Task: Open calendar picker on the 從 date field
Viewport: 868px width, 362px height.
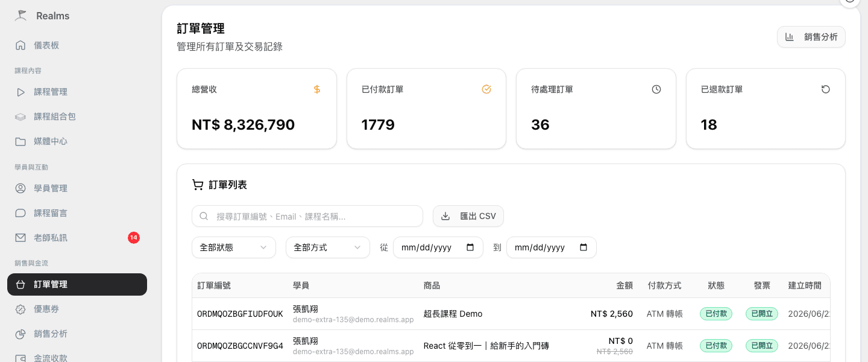Action: tap(470, 247)
